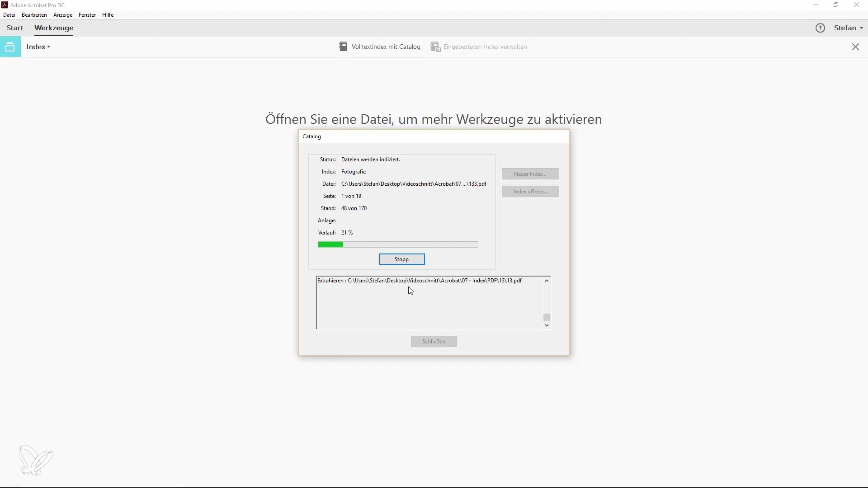The height and width of the screenshot is (488, 868).
Task: Click the Schließen button
Action: [x=434, y=341]
